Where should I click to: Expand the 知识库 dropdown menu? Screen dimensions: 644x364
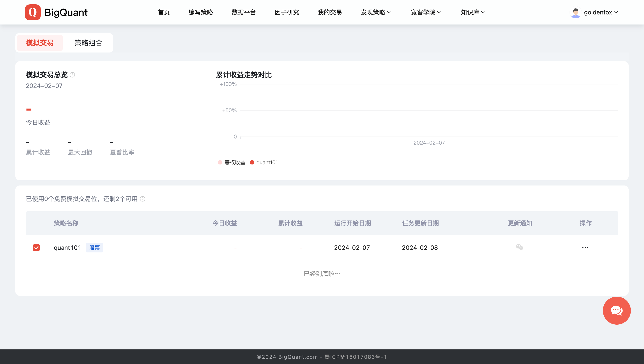[x=472, y=12]
